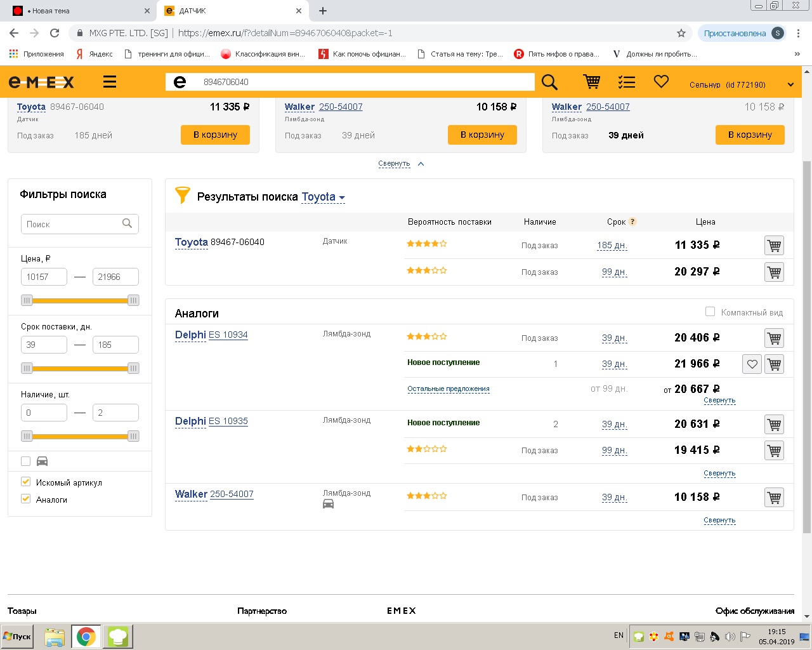Click the maximum delivery days field 185

point(115,345)
